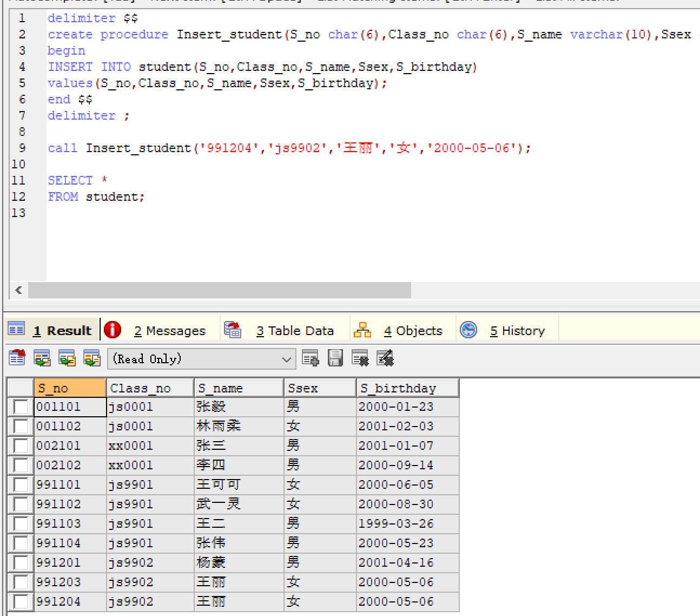Click the editor horizontal scrollbar left arrow
The height and width of the screenshot is (616, 700).
18,290
